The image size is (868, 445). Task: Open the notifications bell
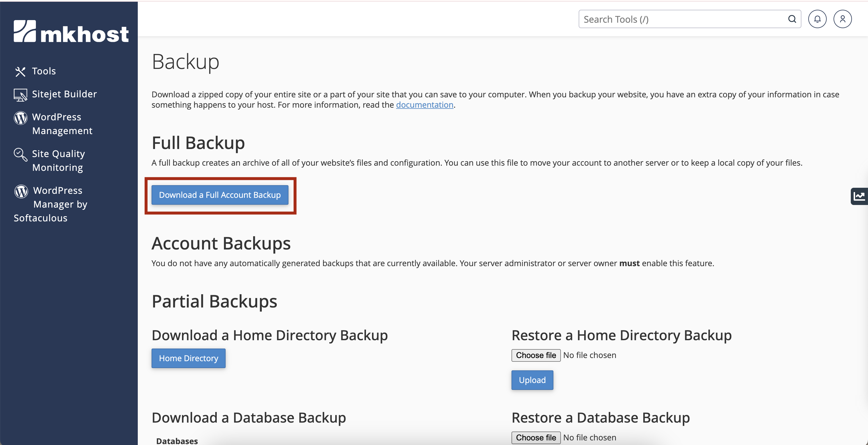[x=817, y=19]
